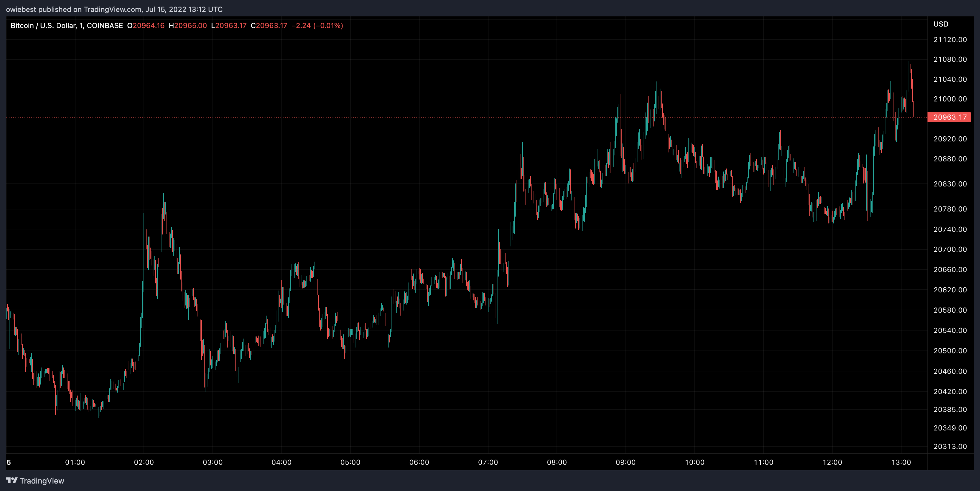Click the 13:00 time axis label

click(x=901, y=462)
